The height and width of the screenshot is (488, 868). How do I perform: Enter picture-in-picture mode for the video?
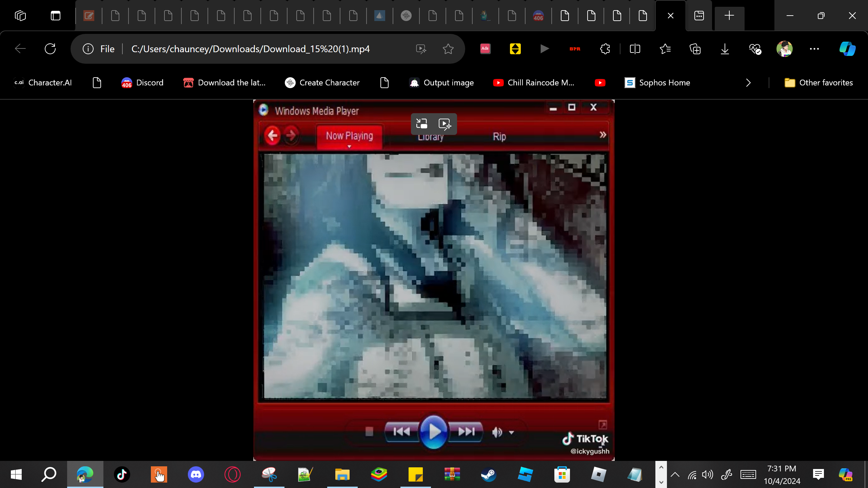[x=422, y=124]
